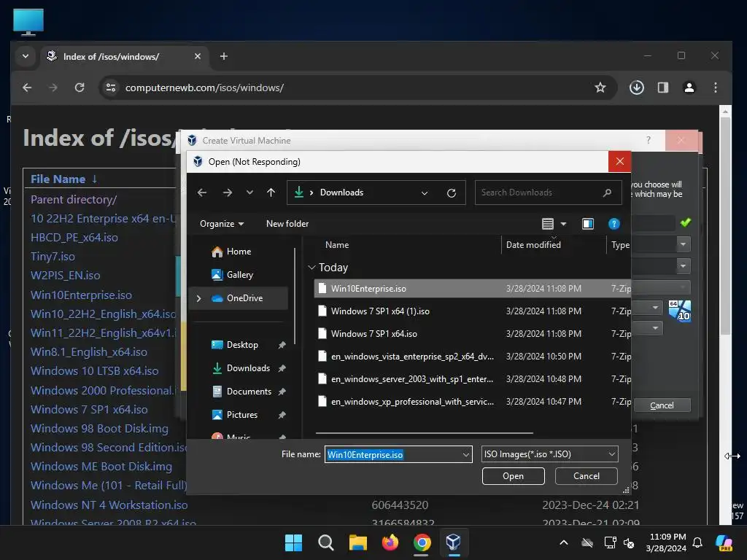Go forward in the Open dialog
The height and width of the screenshot is (560, 747).
228,192
